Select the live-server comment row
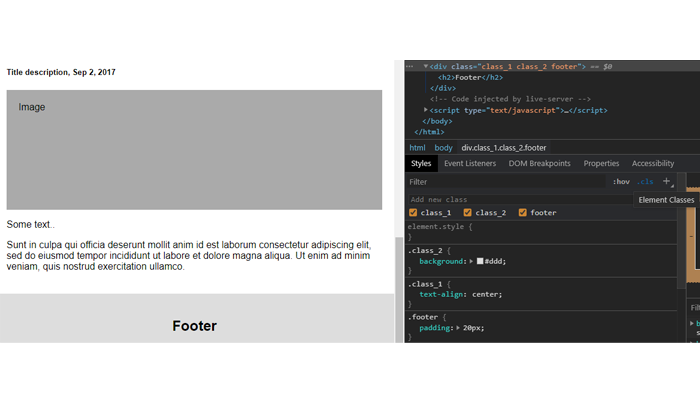 tap(510, 99)
